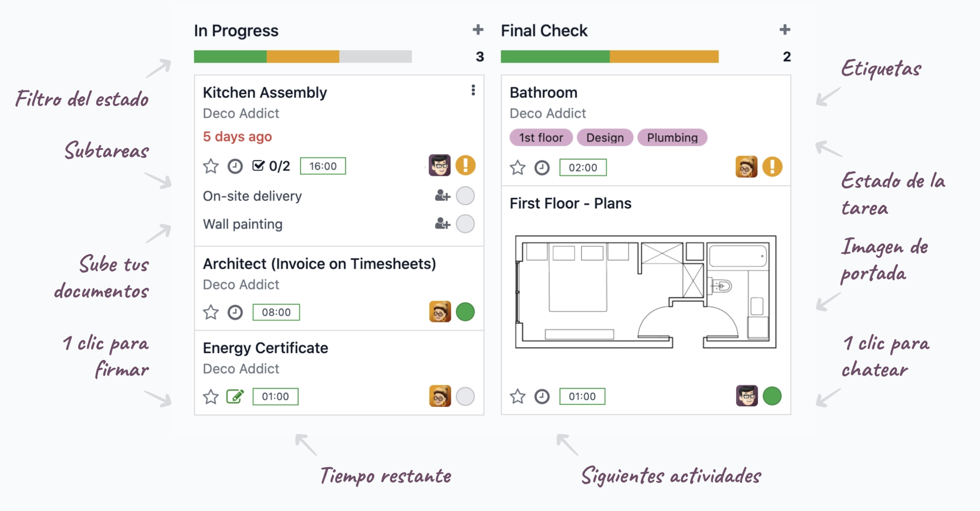Screen dimensions: 980x511
Task: Add a task in In Progress column
Action: [x=478, y=29]
